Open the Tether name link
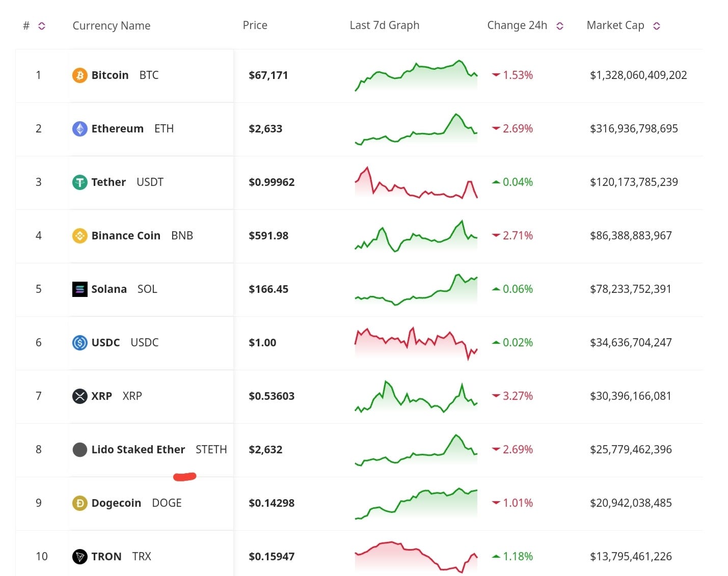The image size is (728, 576). [108, 182]
